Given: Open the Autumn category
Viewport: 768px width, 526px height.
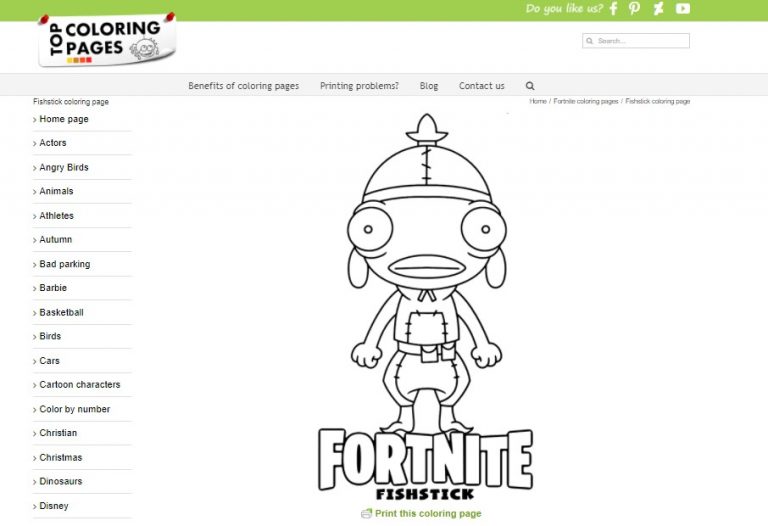Looking at the screenshot, I should 55,239.
